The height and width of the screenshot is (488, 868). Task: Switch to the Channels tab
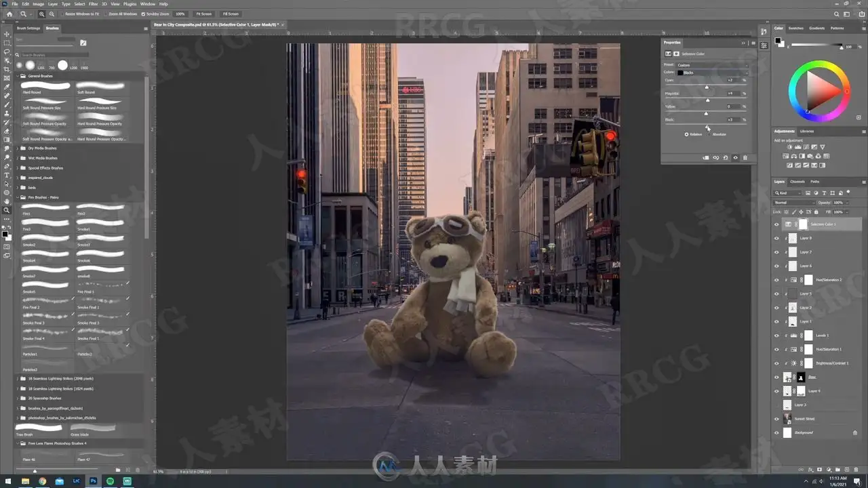click(797, 182)
